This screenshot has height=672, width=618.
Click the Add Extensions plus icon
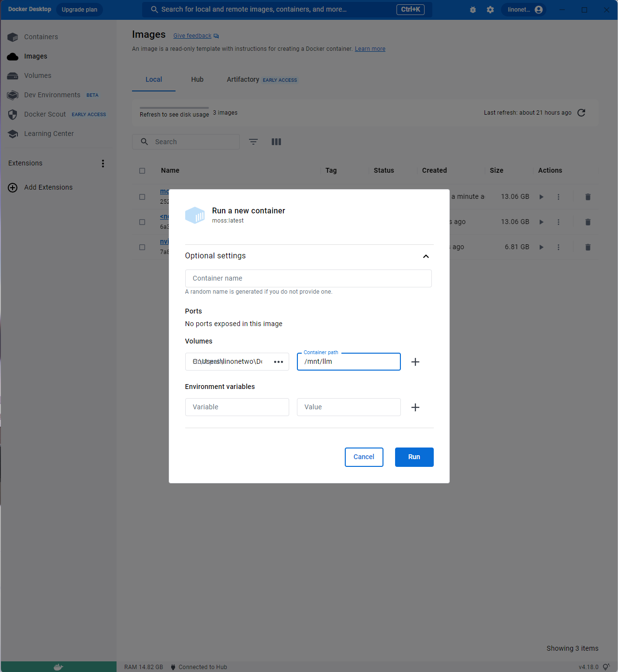[x=13, y=188]
